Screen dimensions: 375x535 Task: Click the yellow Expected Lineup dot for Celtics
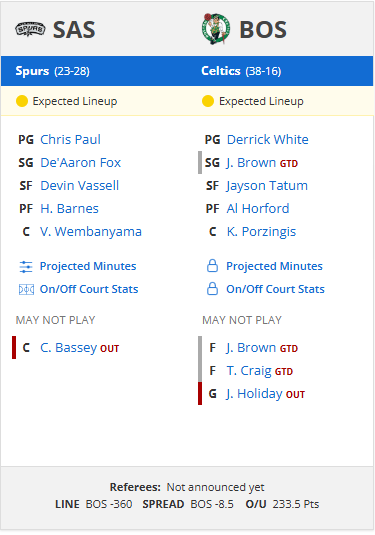[x=208, y=101]
